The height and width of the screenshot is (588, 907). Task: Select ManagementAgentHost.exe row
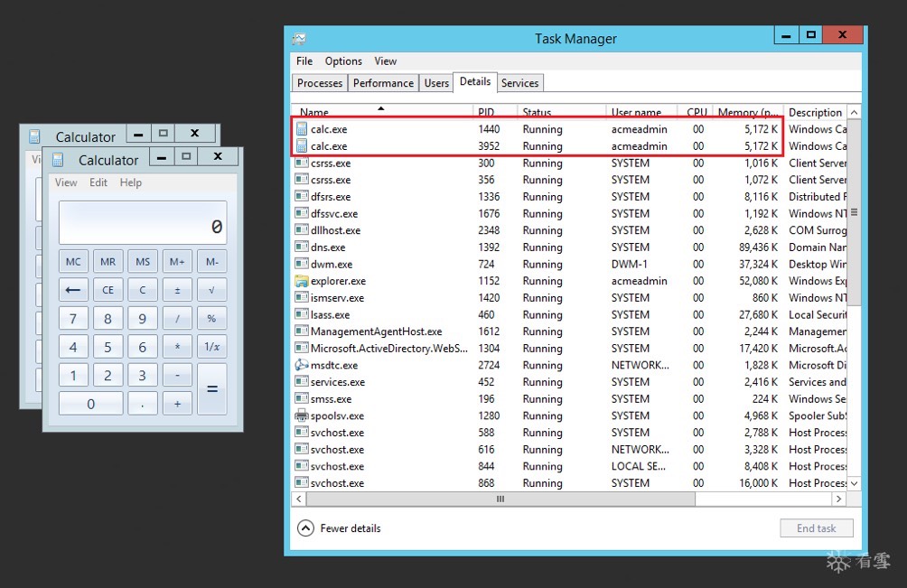point(569,331)
